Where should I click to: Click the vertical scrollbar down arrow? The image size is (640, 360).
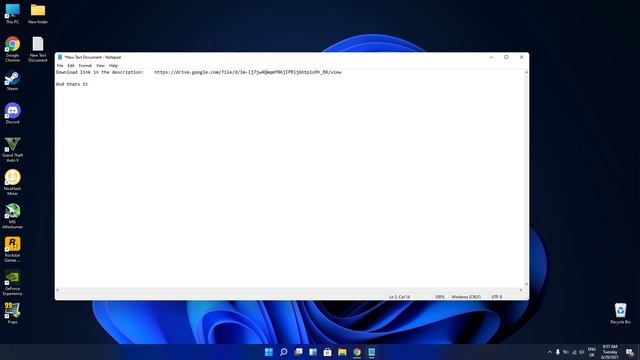pos(526,284)
